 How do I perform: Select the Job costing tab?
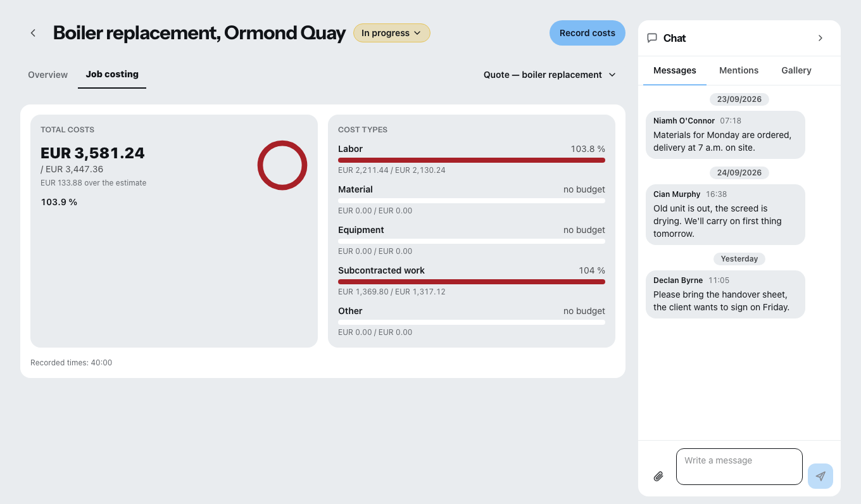pos(112,74)
